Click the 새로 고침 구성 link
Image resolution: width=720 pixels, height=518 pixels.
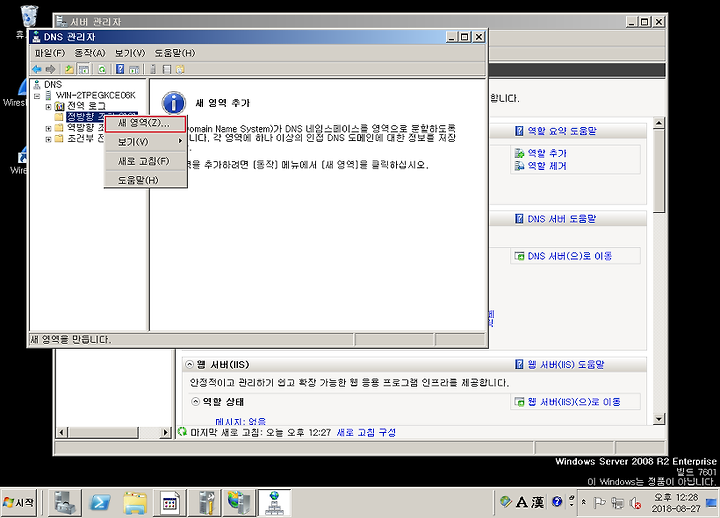[x=366, y=433]
